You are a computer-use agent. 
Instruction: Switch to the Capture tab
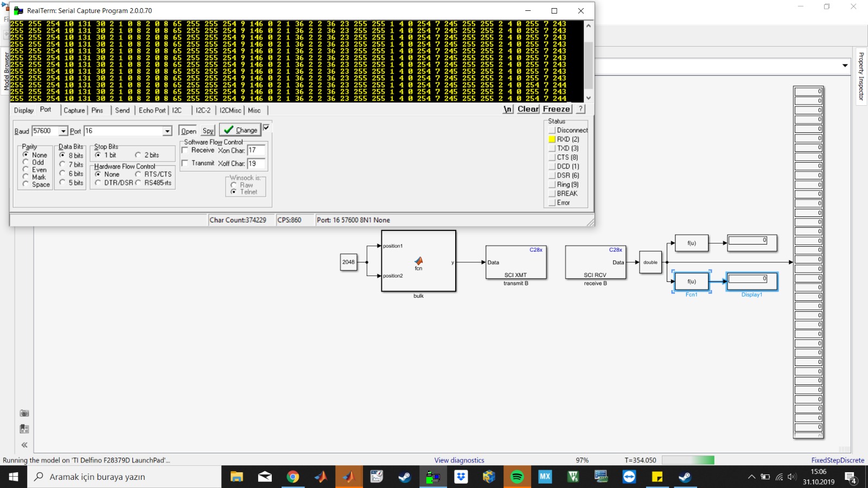click(74, 110)
